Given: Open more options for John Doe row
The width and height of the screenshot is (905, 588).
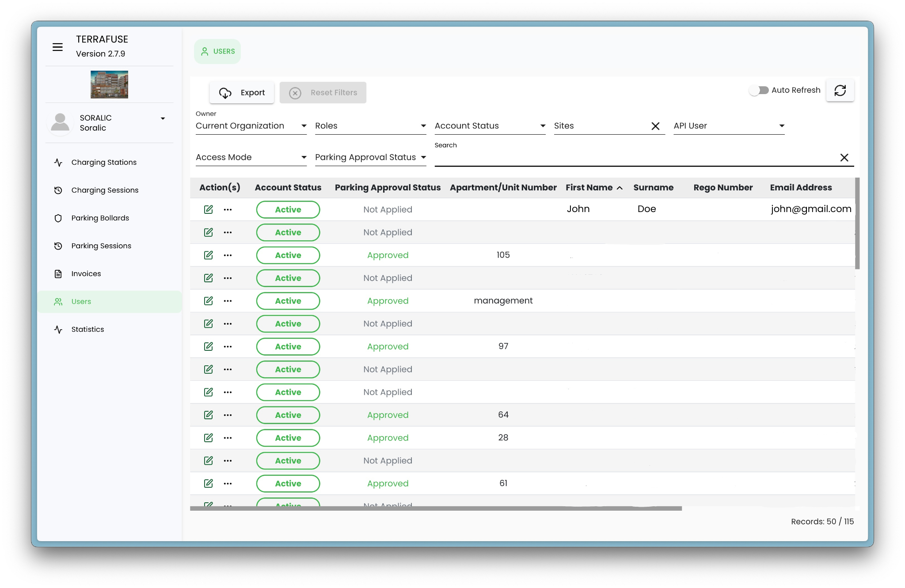Looking at the screenshot, I should pos(228,209).
